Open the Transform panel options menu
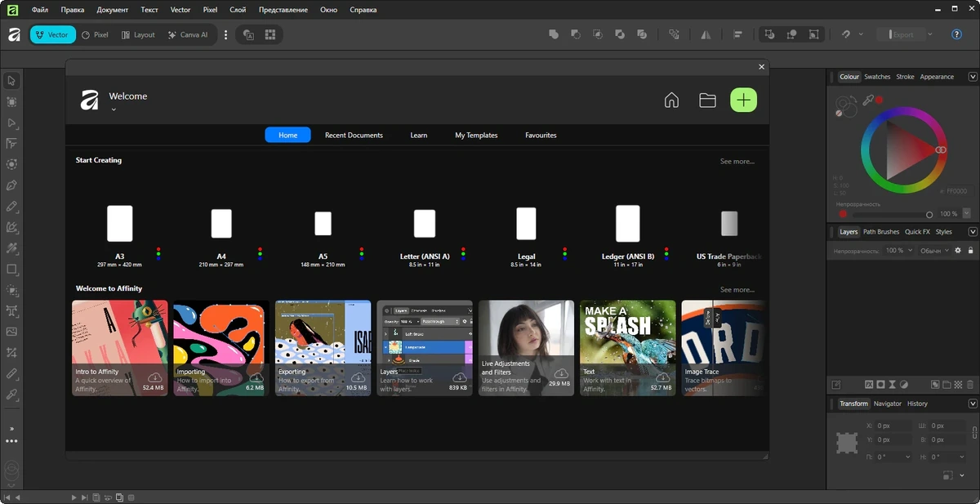The image size is (980, 504). coord(973,404)
